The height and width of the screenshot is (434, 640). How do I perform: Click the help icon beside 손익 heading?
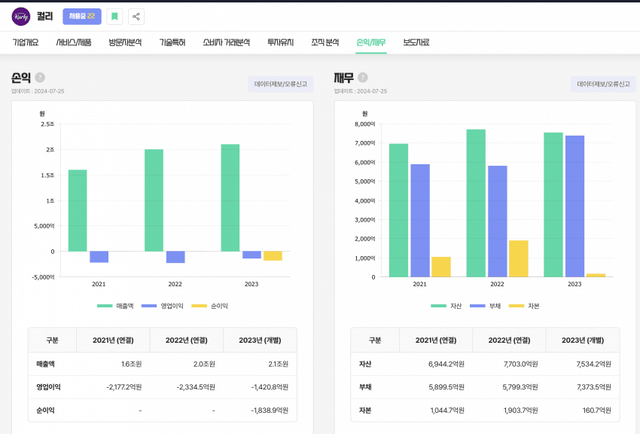coord(40,78)
